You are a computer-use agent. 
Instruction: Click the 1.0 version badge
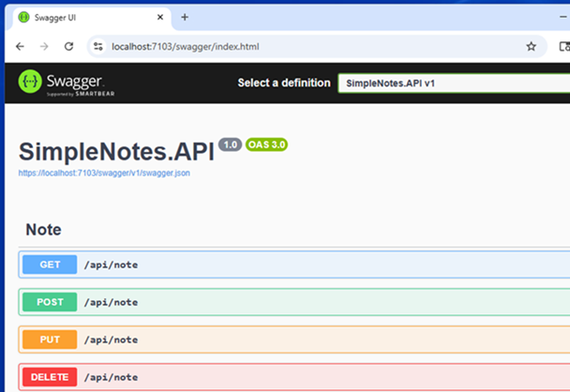230,144
